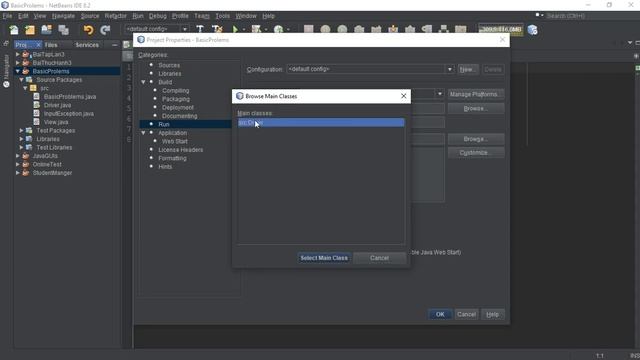Click the View.java file icon
Screen dimensions: 640x360
(36, 122)
